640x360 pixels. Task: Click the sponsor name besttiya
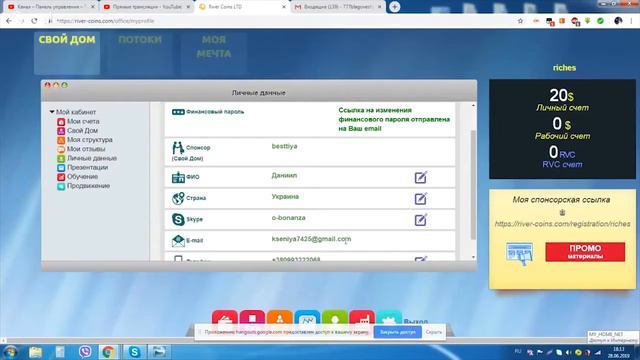click(284, 146)
